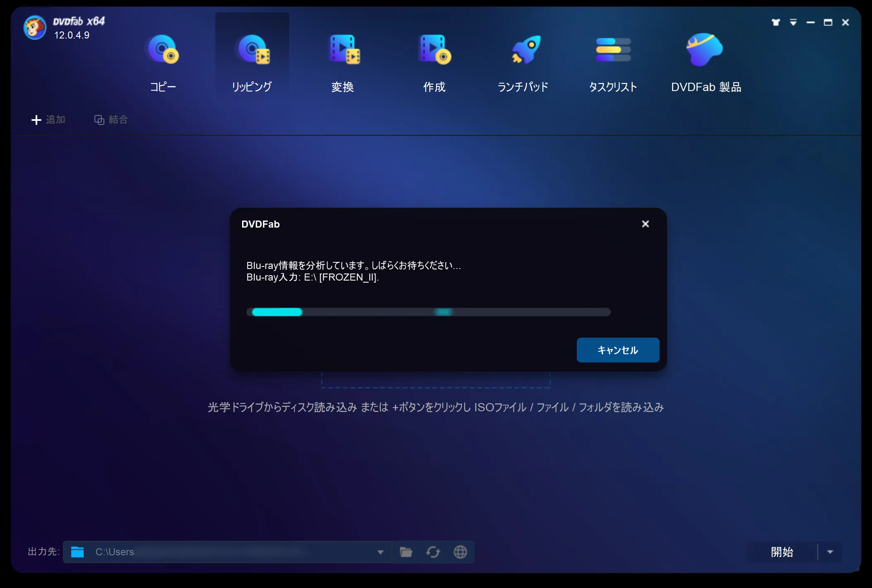Click the 開始 (Start) button
The width and height of the screenshot is (872, 588).
[x=782, y=552]
